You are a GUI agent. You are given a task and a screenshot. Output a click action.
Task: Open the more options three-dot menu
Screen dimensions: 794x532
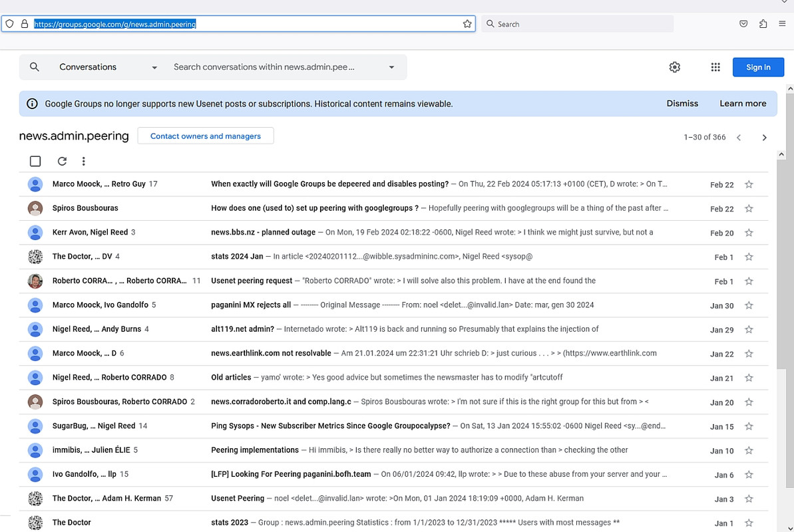[84, 161]
